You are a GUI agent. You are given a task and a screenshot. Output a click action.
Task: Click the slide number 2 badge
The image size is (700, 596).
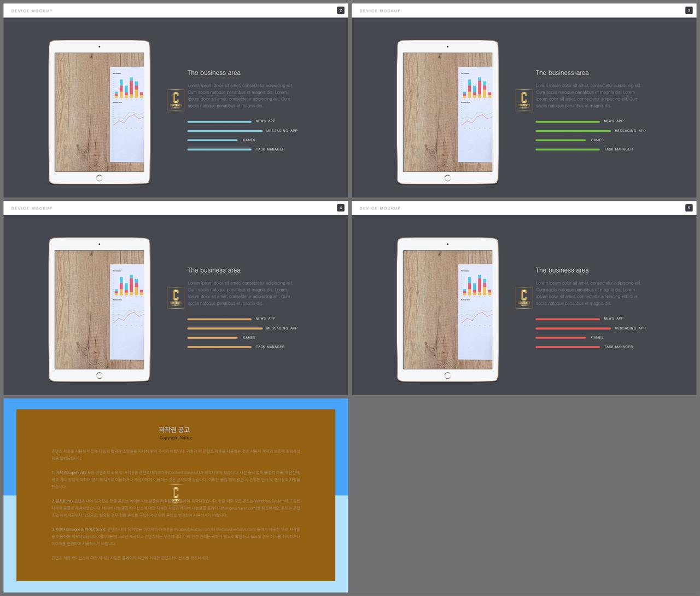341,10
